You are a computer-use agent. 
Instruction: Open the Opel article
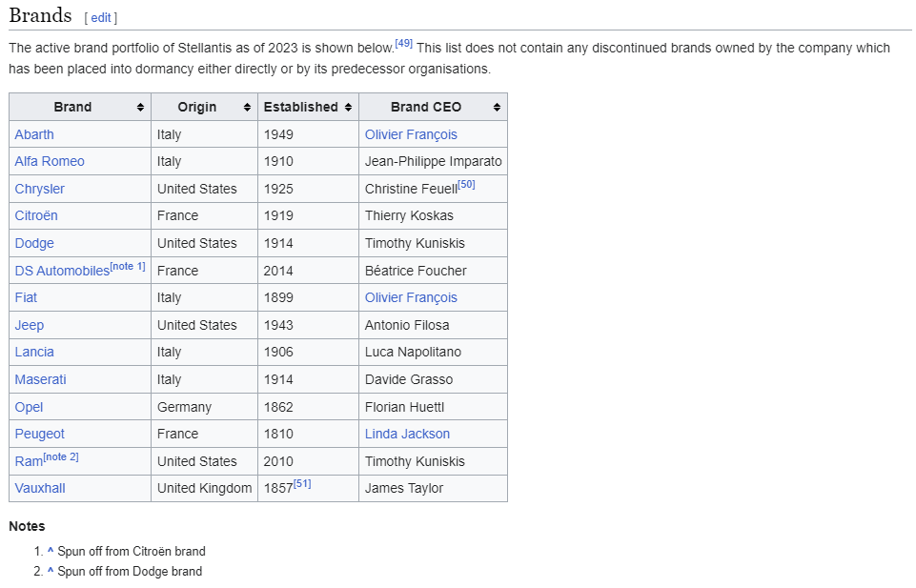(x=29, y=407)
